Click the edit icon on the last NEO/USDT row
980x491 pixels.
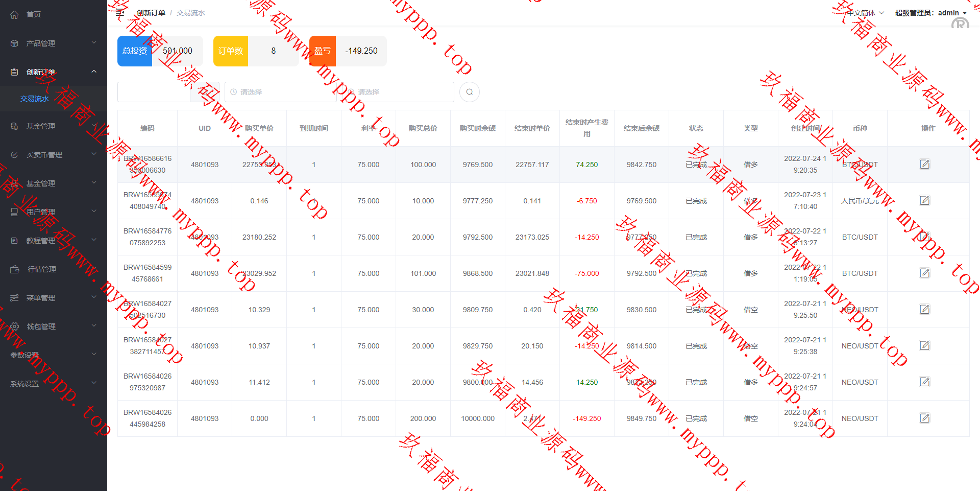[924, 418]
